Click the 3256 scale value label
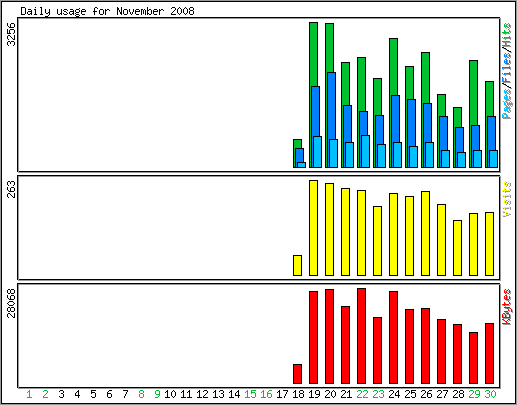 [11, 34]
